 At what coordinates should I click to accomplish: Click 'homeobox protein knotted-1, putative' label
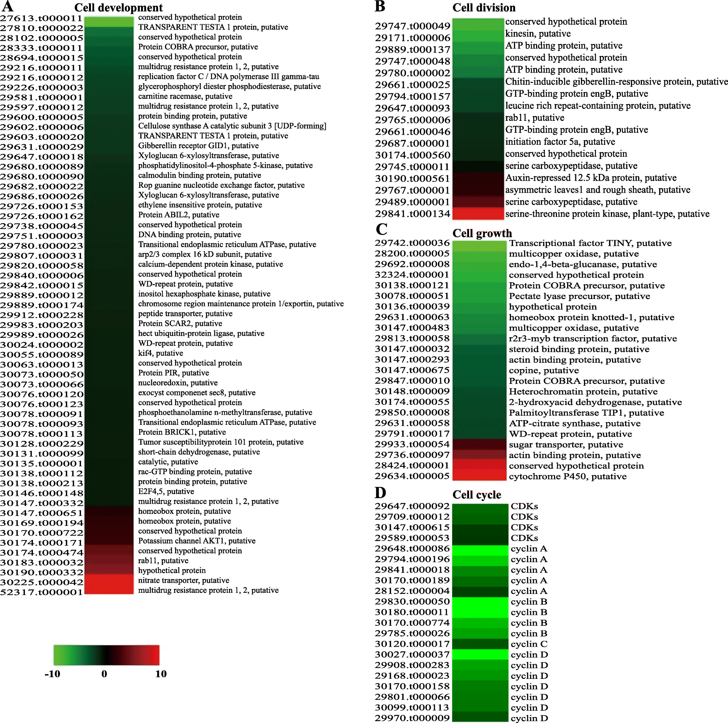pyautogui.click(x=591, y=317)
